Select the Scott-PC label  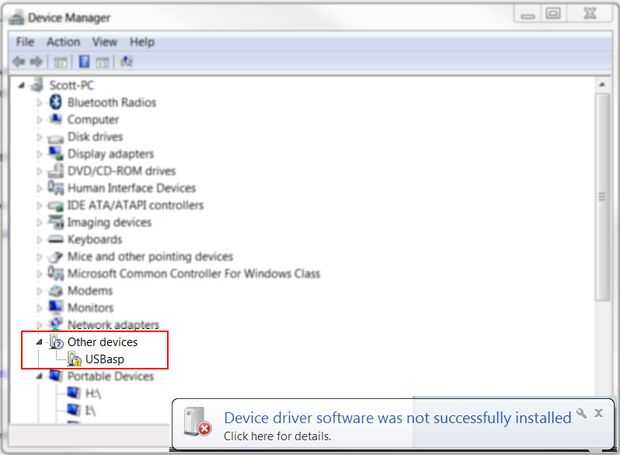pyautogui.click(x=72, y=85)
